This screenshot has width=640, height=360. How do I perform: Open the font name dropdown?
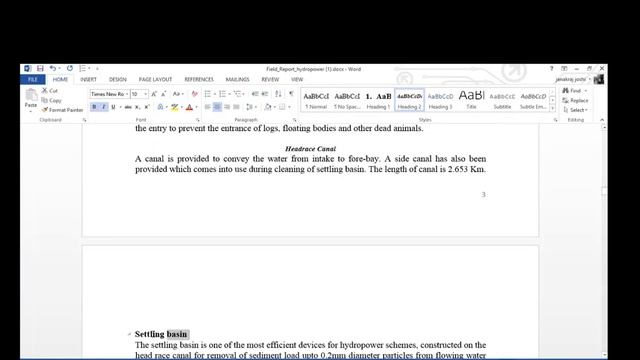coord(127,94)
